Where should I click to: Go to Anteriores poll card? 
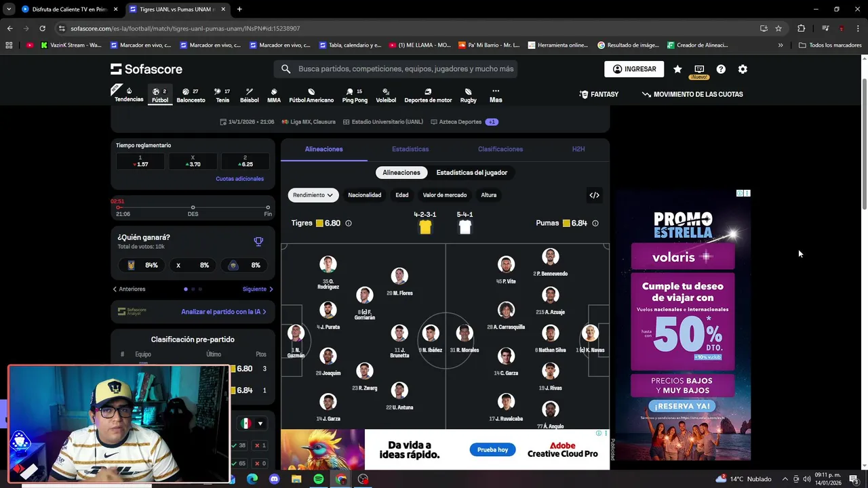tap(129, 289)
